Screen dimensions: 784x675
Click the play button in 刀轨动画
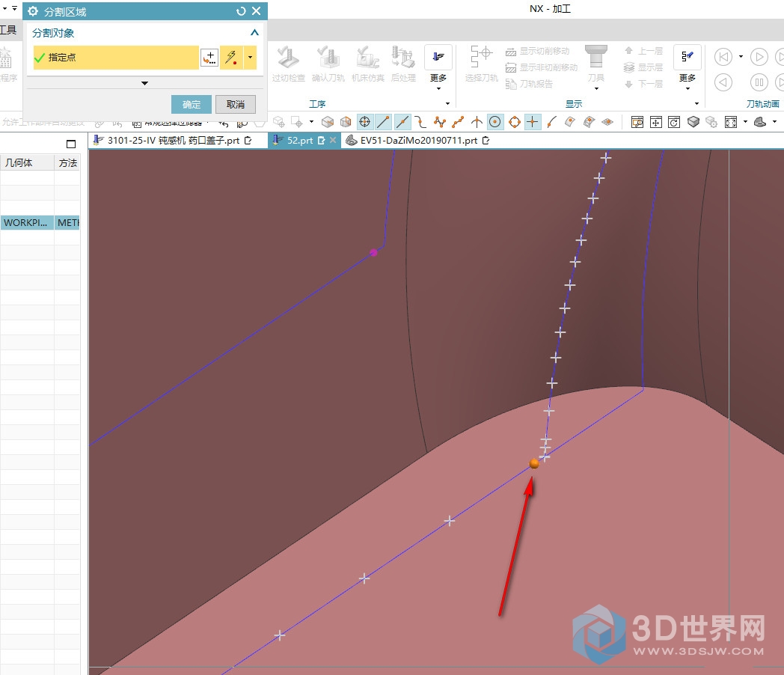pos(759,57)
